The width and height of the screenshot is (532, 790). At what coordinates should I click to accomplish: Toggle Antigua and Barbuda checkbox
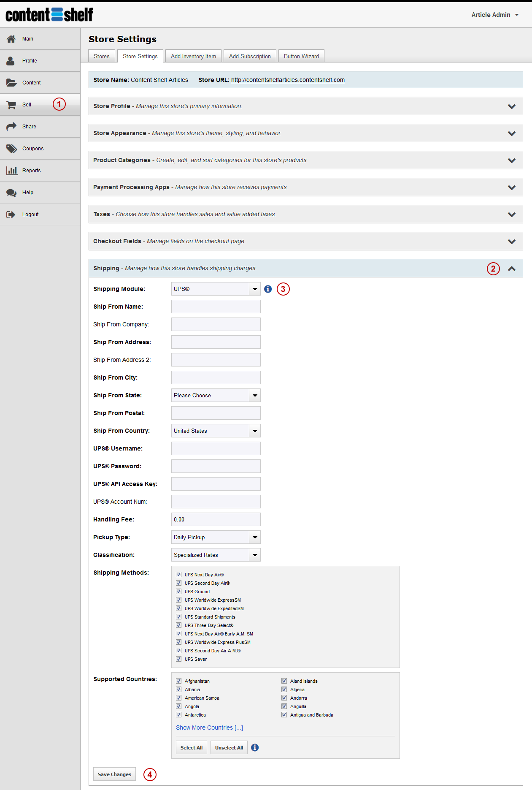[x=284, y=715]
